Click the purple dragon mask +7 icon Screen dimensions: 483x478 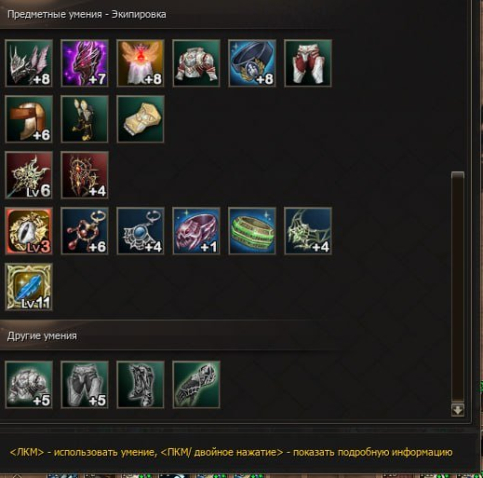(85, 63)
